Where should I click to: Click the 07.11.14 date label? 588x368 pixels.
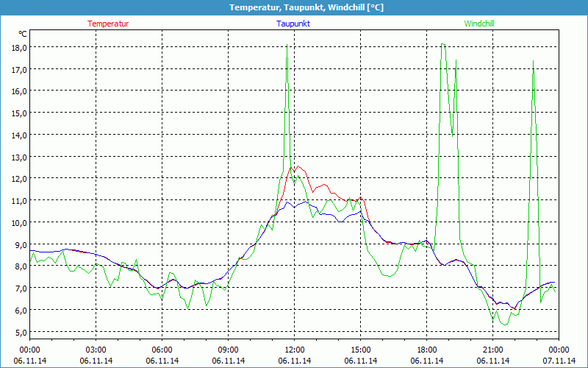[559, 361]
